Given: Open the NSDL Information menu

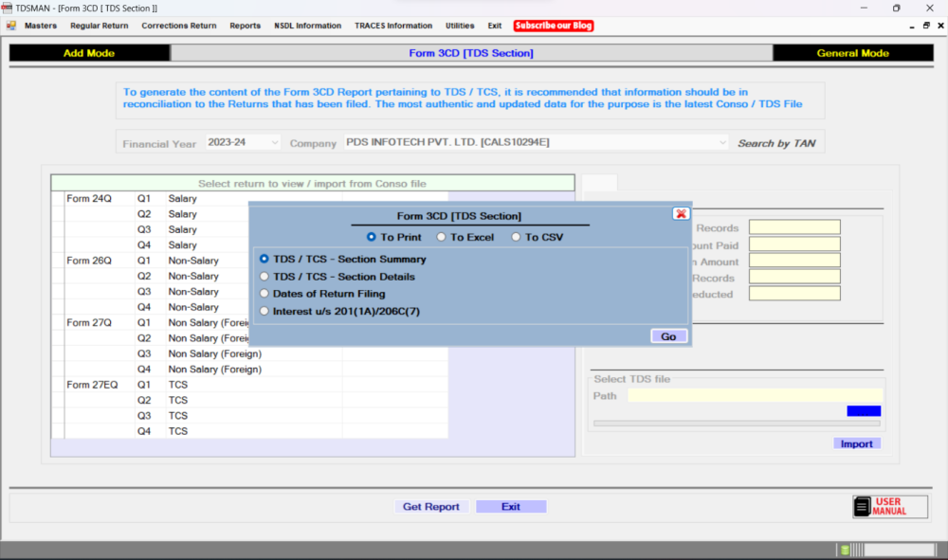Looking at the screenshot, I should (307, 26).
